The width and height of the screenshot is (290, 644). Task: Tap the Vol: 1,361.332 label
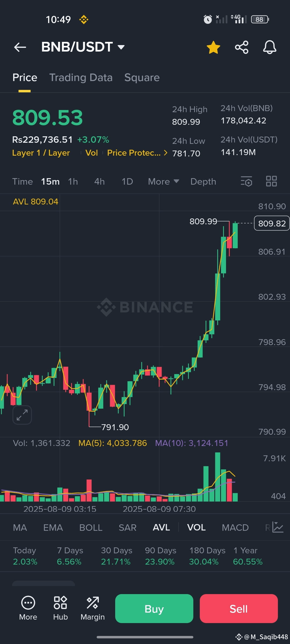click(x=42, y=443)
